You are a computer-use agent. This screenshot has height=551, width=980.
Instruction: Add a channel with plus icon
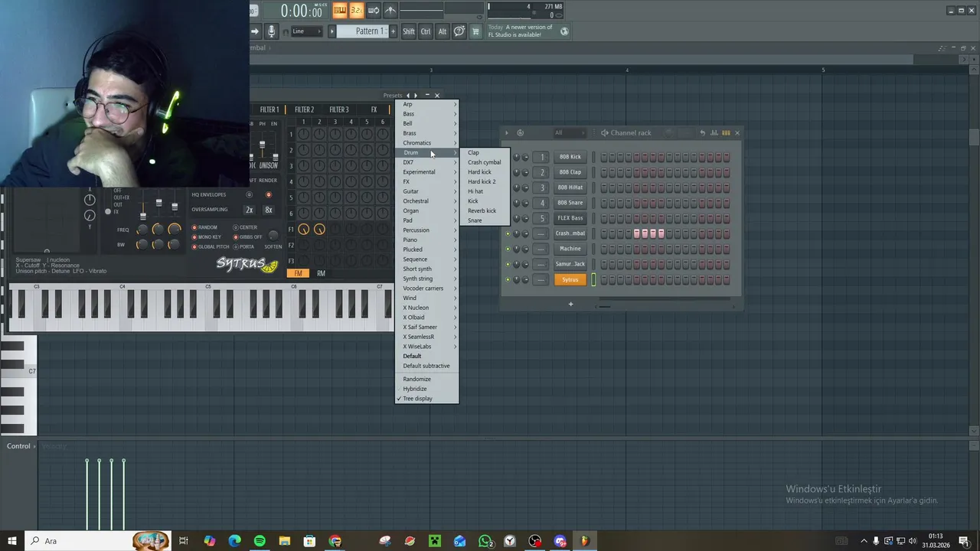tap(570, 305)
